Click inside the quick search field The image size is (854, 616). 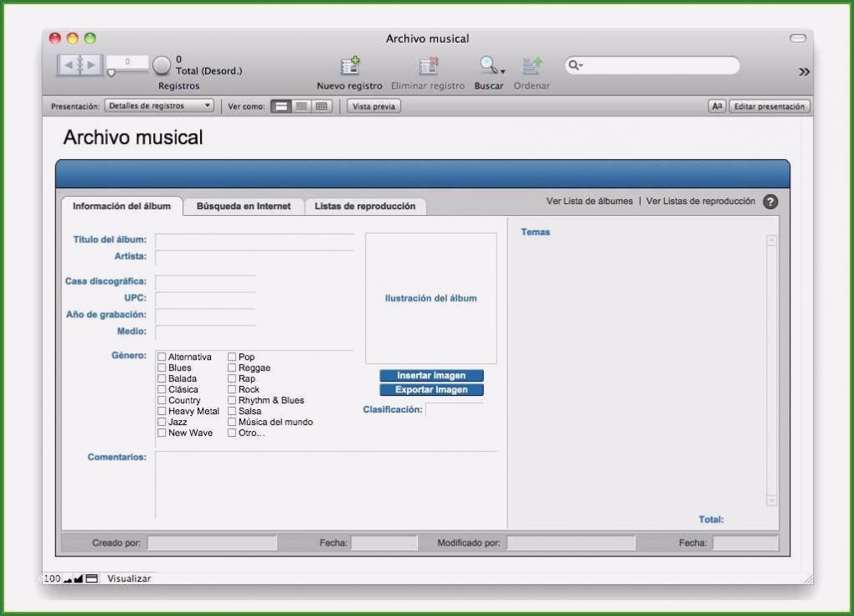tap(653, 64)
